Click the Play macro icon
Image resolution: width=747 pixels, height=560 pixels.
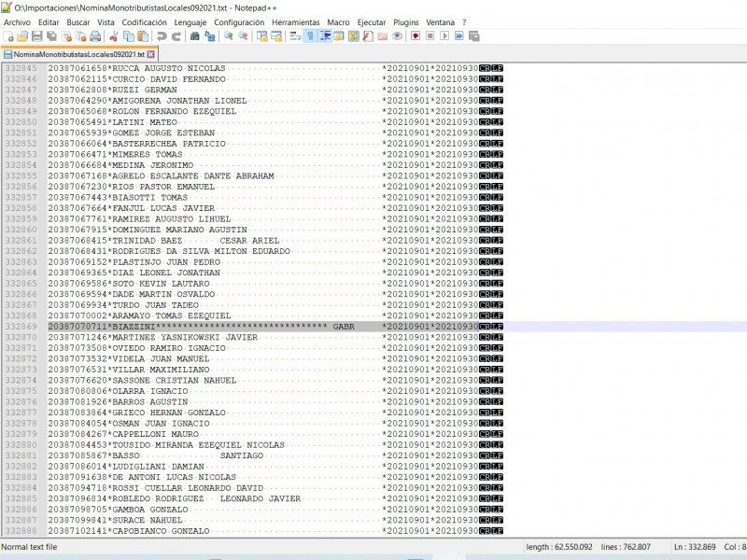click(444, 36)
